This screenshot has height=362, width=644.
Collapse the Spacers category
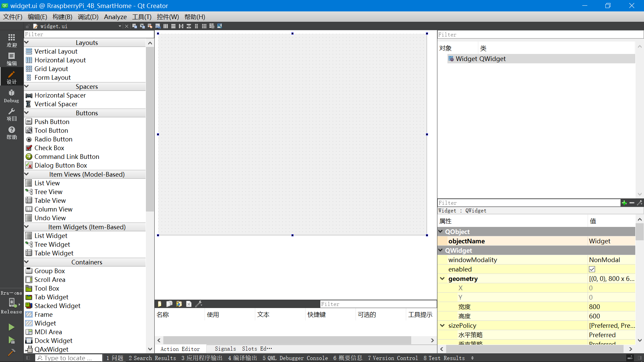(27, 86)
